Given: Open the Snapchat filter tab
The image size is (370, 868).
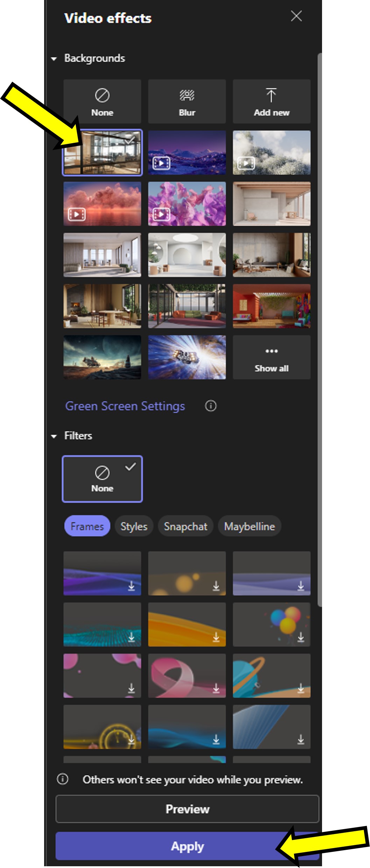Looking at the screenshot, I should point(186,526).
